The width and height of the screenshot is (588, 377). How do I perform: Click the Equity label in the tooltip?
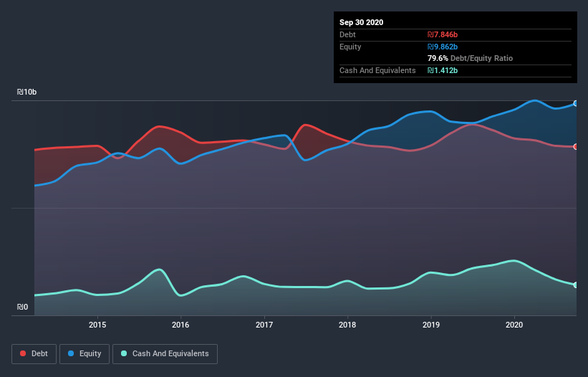pyautogui.click(x=350, y=47)
